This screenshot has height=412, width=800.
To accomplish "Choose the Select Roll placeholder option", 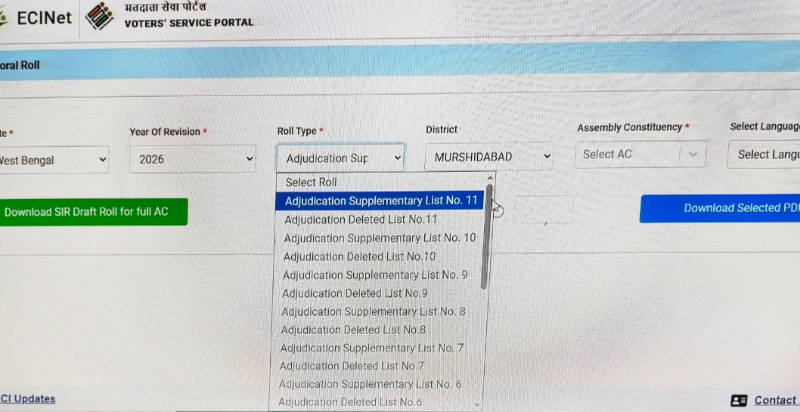I will point(312,182).
